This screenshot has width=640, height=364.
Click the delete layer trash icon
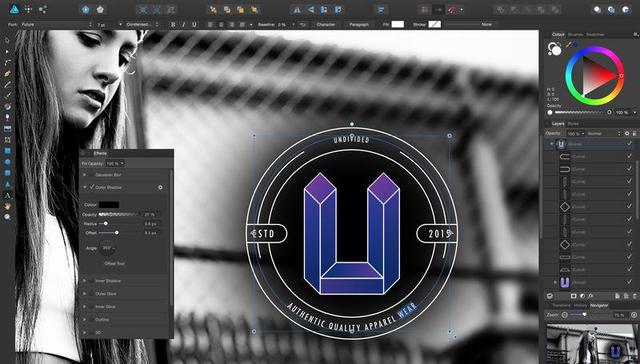point(634,296)
